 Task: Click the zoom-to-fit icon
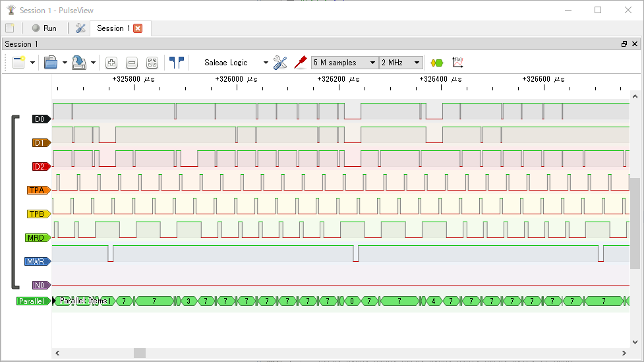(152, 63)
